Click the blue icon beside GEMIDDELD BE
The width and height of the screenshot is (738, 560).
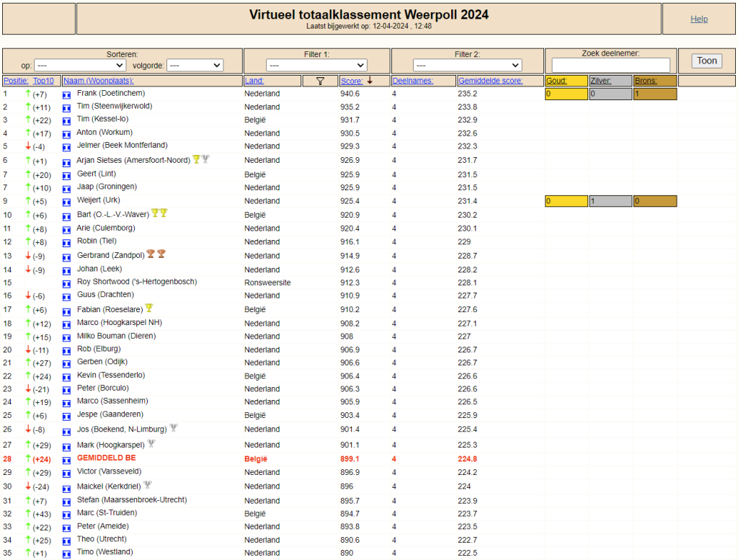(x=66, y=461)
